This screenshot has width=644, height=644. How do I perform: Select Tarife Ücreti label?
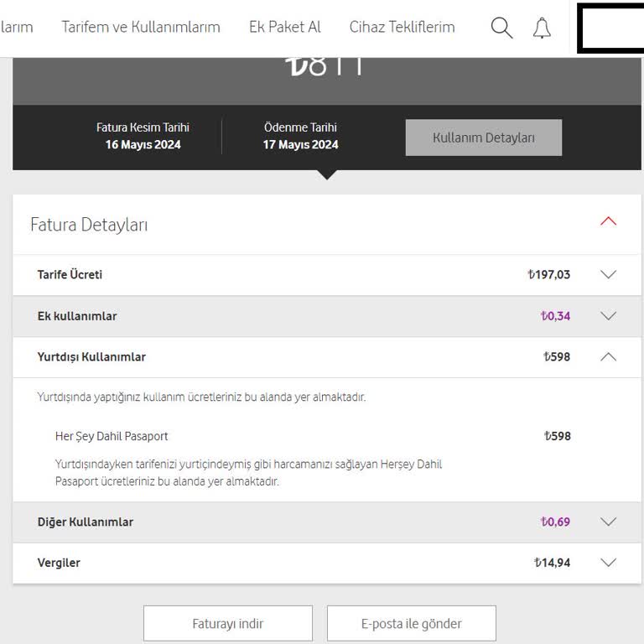pyautogui.click(x=70, y=274)
